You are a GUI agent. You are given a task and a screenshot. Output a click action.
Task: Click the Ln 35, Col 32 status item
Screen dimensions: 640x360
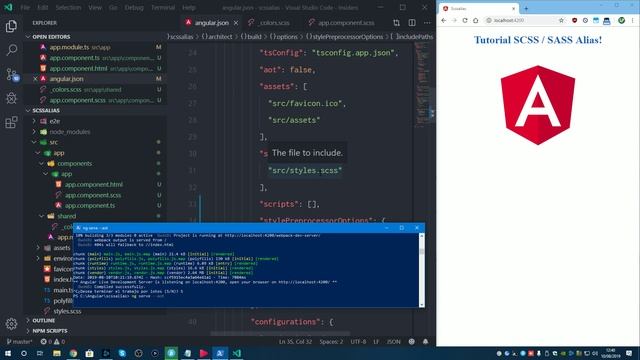click(295, 342)
